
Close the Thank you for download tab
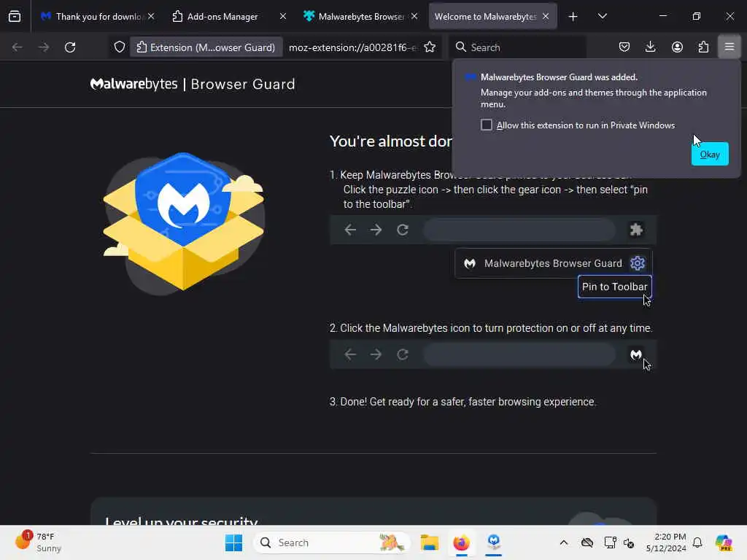coord(151,16)
